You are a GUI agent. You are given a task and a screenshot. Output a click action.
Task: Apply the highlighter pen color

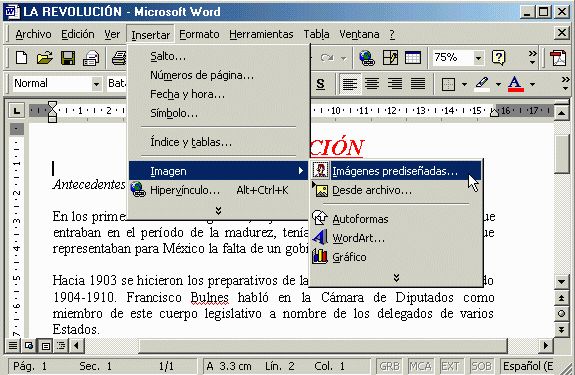coord(482,84)
